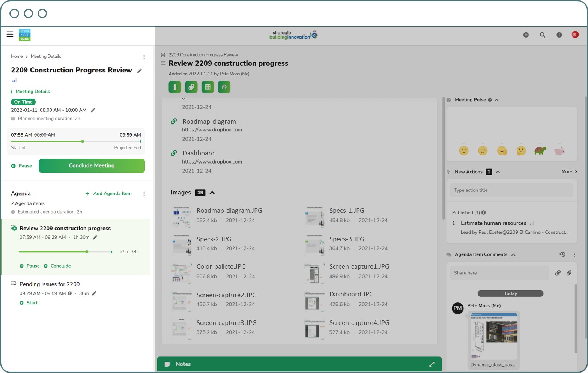The height and width of the screenshot is (373, 588).
Task: Click the green table grid icon
Action: (x=208, y=87)
